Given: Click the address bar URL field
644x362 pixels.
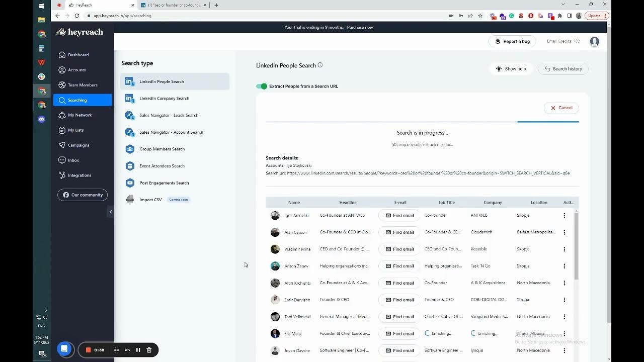Looking at the screenshot, I should pos(267,16).
